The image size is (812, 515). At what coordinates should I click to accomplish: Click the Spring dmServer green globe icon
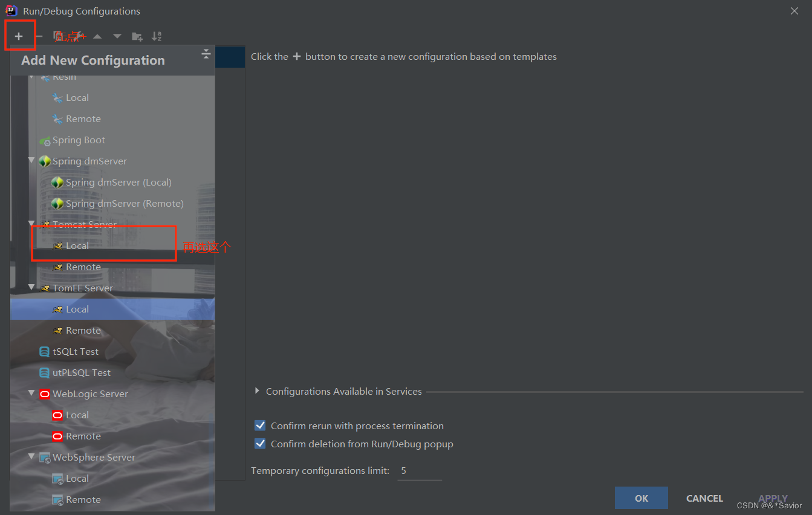click(x=44, y=161)
